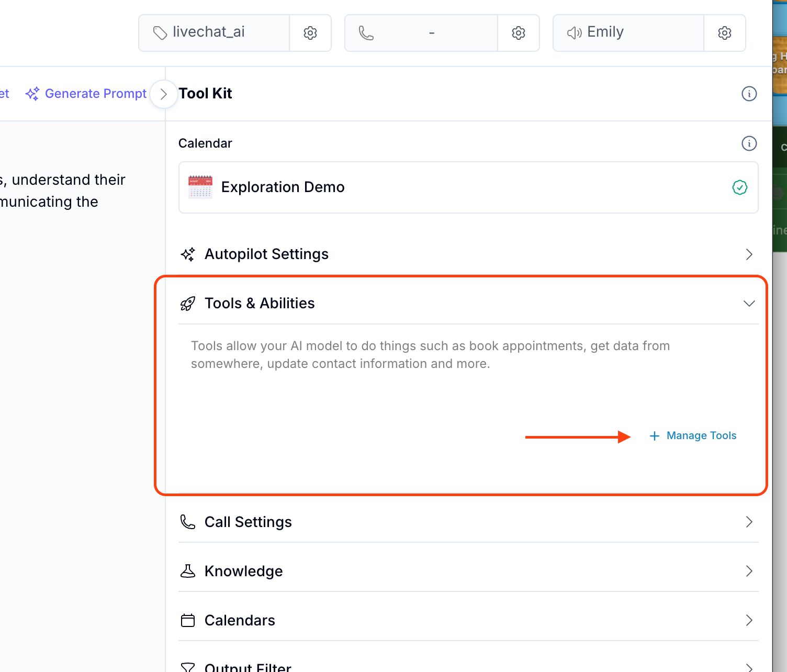Click the rocket icon beside Tools & Abilities

click(188, 304)
